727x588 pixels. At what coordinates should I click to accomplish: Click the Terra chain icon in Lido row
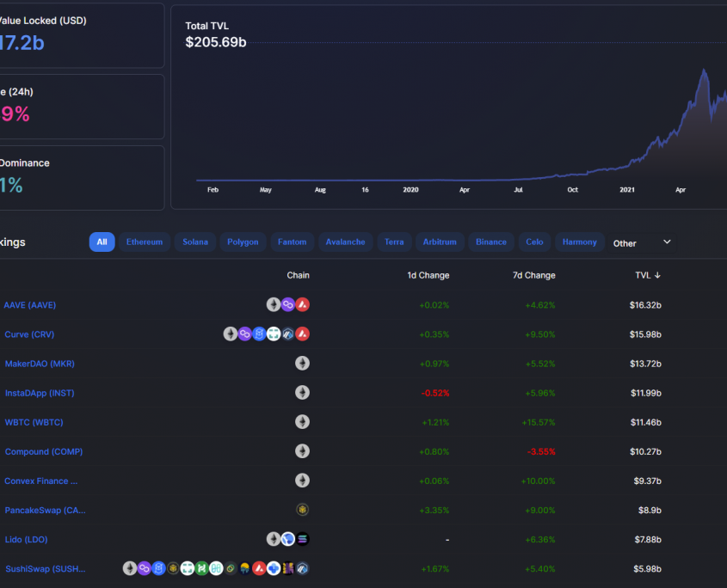288,539
